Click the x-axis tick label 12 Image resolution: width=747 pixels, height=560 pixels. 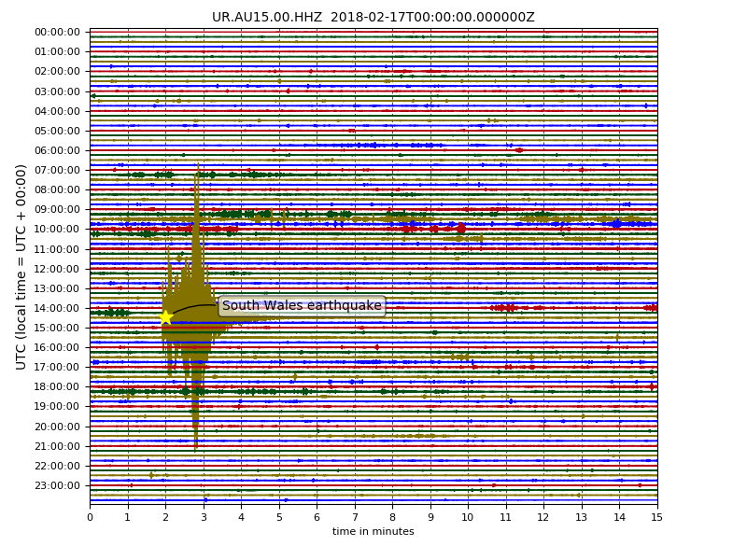pos(543,518)
